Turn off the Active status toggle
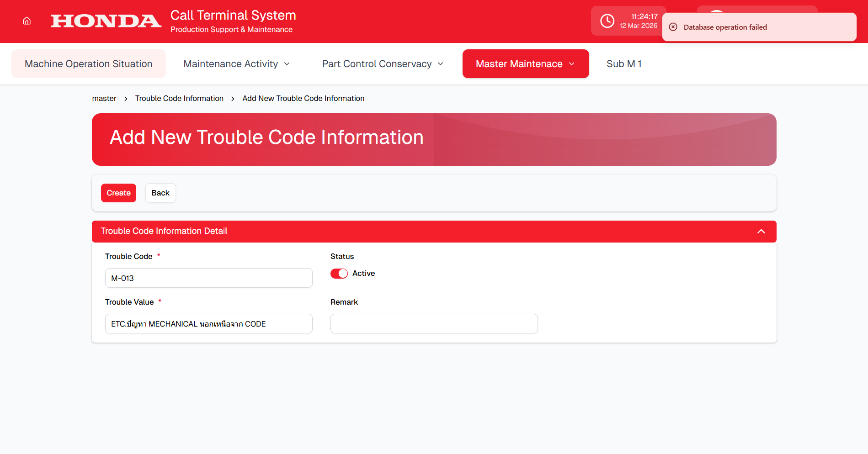Viewport: 868px width, 454px height. [x=339, y=274]
